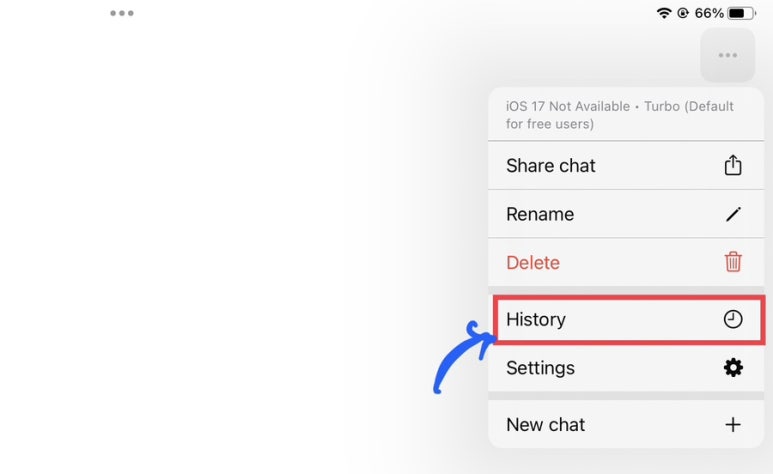Click the rotation lock status icon
Screen dimensions: 773x474
click(683, 13)
